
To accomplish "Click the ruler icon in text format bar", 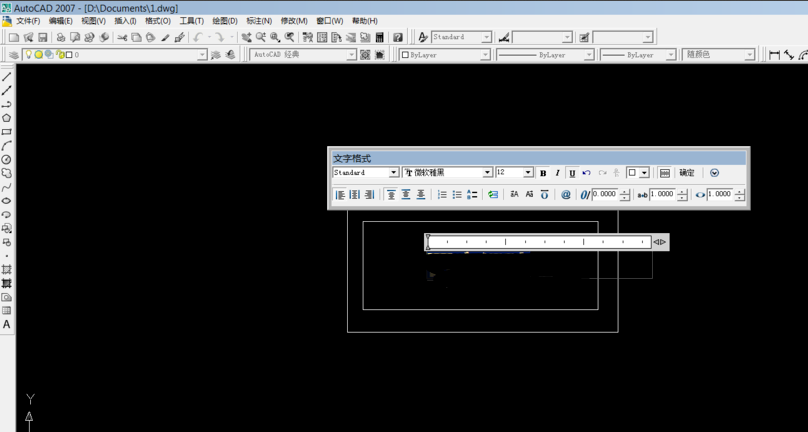I will [665, 173].
